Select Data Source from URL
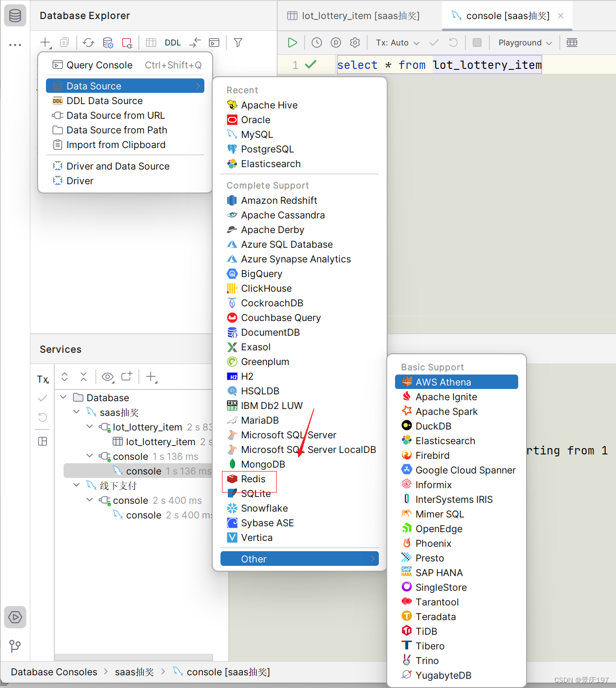The width and height of the screenshot is (616, 688). pos(125,115)
